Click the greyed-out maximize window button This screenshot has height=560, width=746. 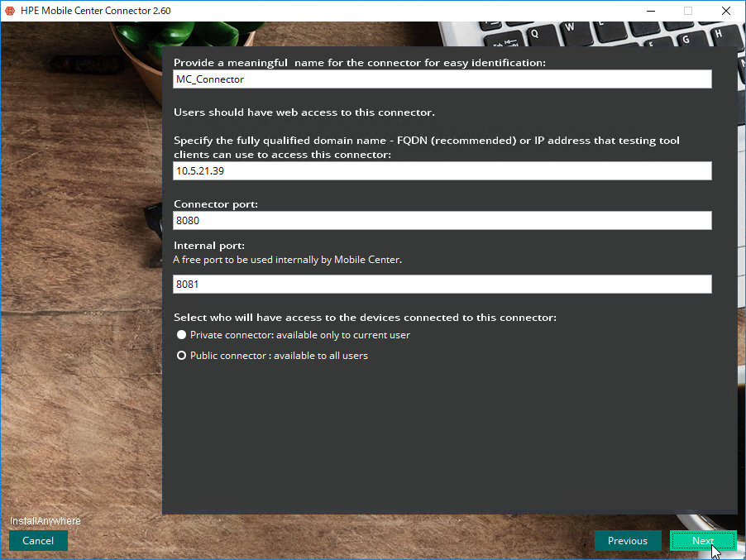(688, 11)
